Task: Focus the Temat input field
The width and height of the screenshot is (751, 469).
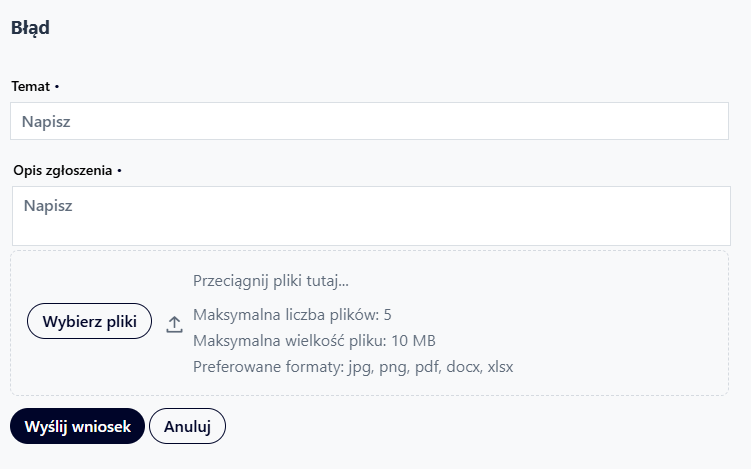Action: coord(369,122)
